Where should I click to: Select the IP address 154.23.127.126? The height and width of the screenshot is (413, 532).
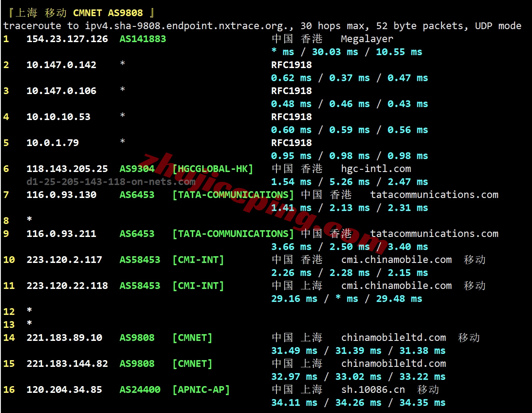tap(67, 39)
